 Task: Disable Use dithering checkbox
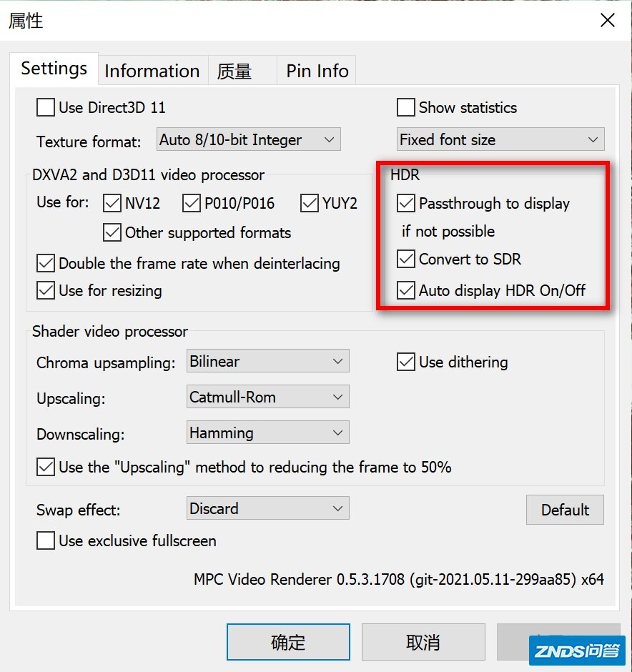tap(406, 362)
